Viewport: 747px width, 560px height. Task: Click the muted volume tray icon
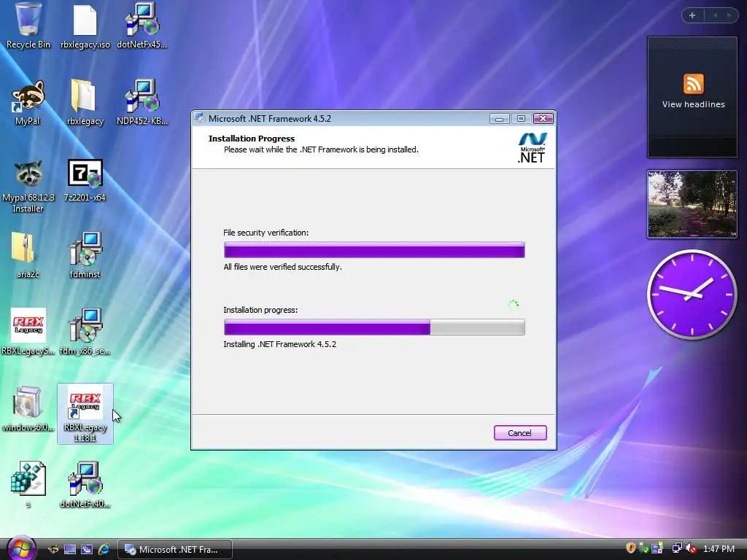691,548
